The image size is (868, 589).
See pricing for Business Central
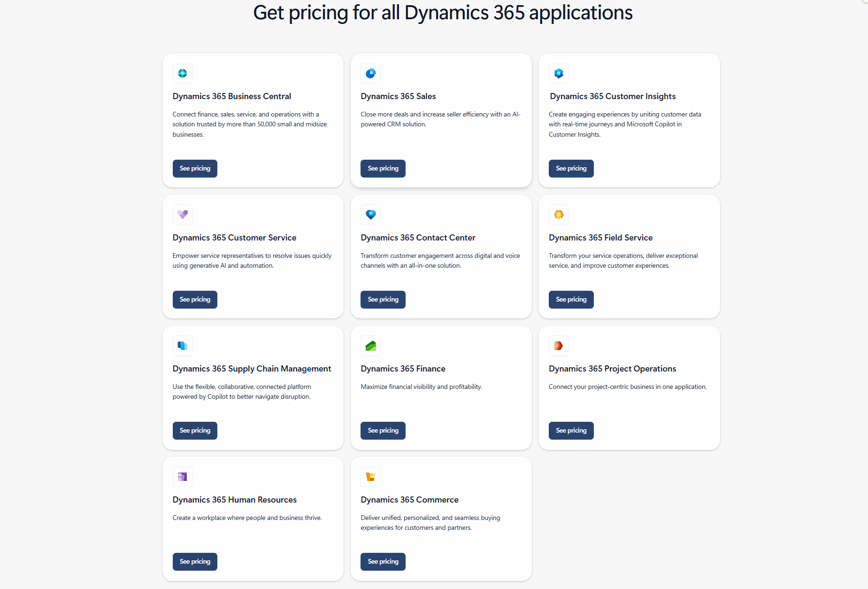[x=195, y=169]
